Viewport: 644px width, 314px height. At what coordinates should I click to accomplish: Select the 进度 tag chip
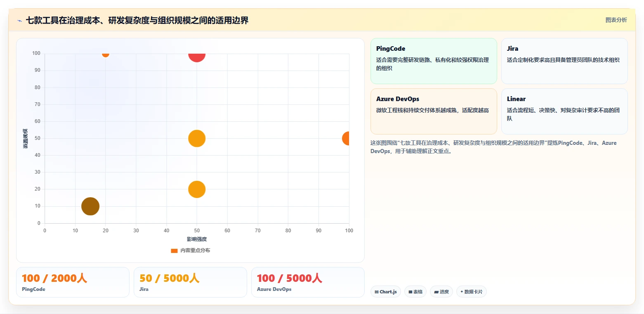point(441,292)
